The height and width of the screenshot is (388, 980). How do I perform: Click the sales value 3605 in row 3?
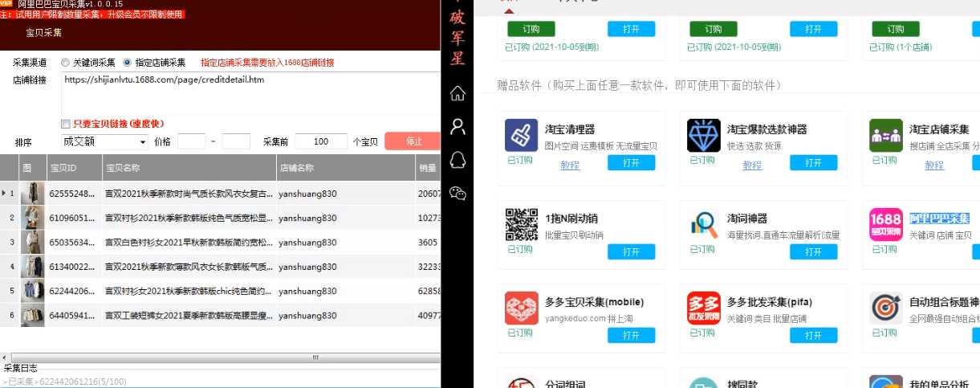point(428,242)
